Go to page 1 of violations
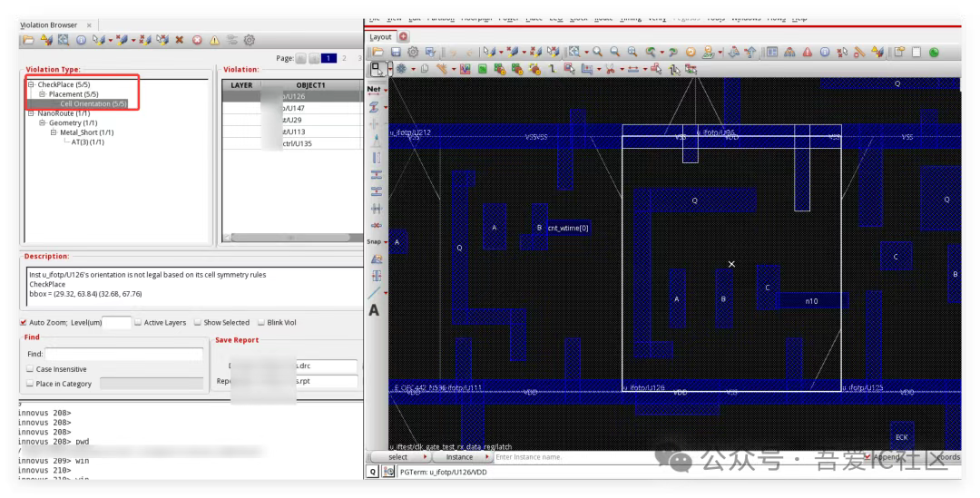The height and width of the screenshot is (498, 980). click(x=328, y=58)
